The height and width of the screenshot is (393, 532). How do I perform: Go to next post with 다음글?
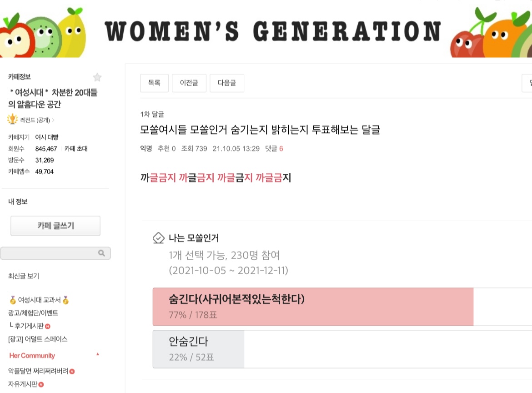coord(226,83)
